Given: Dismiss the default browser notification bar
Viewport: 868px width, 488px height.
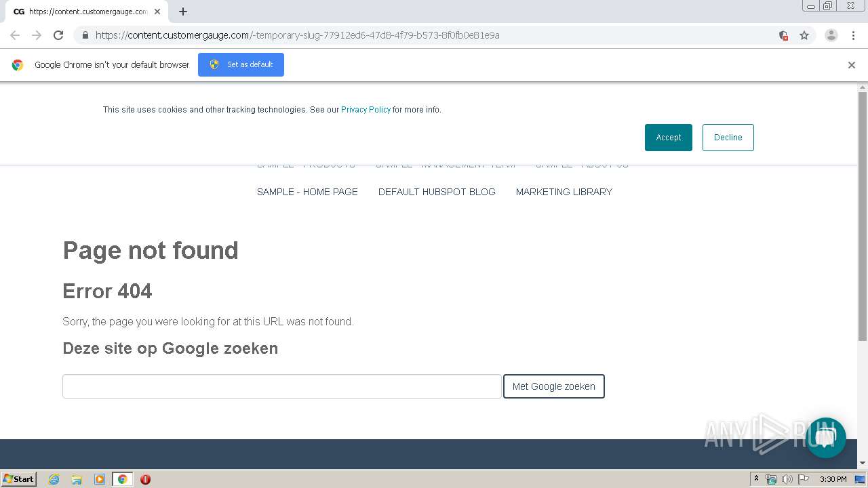Looking at the screenshot, I should 852,65.
